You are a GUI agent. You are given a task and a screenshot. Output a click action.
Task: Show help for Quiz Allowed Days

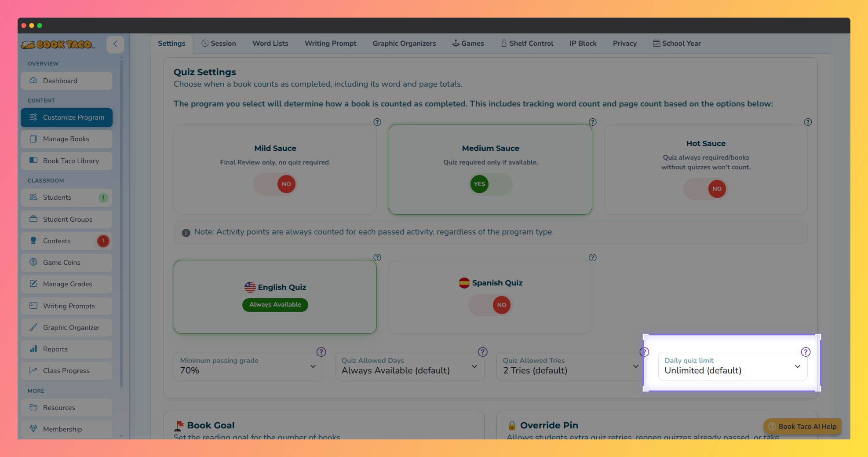point(483,352)
